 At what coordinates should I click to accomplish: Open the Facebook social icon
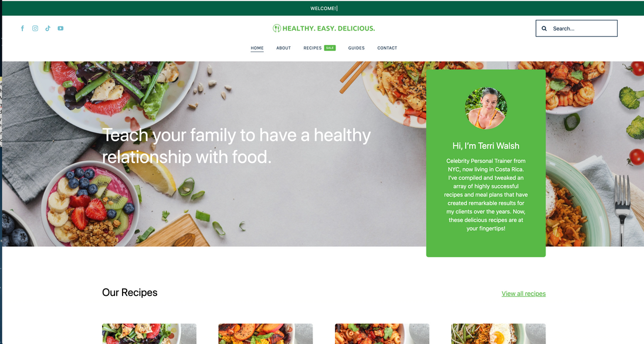point(23,28)
